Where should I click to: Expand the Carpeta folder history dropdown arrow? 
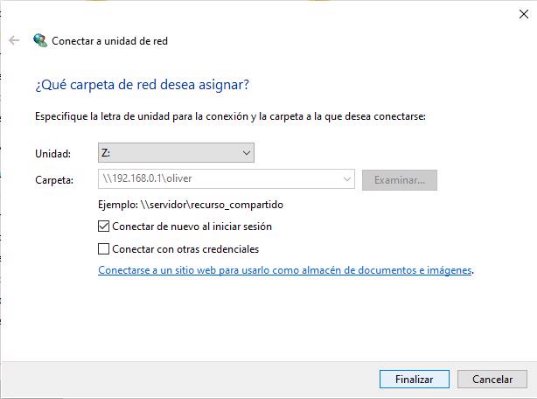click(x=347, y=179)
